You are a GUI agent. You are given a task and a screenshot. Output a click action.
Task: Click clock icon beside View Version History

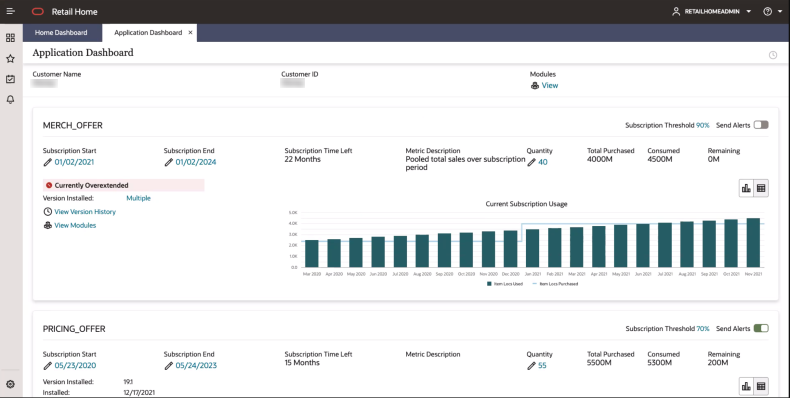click(x=47, y=212)
